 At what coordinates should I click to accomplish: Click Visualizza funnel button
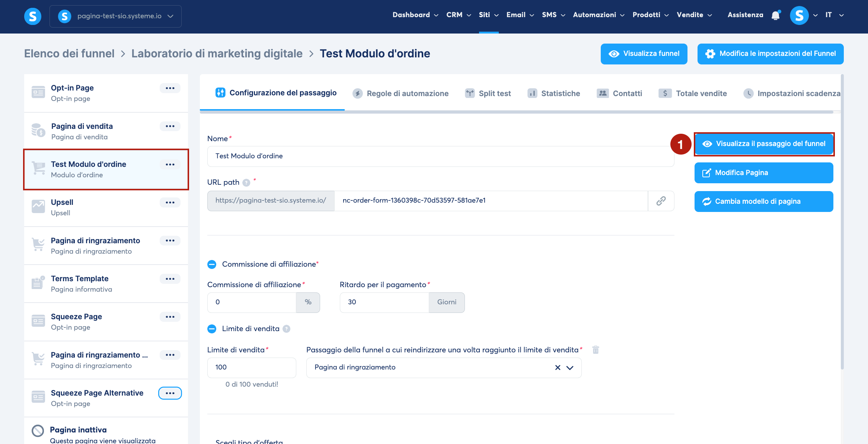coord(644,54)
